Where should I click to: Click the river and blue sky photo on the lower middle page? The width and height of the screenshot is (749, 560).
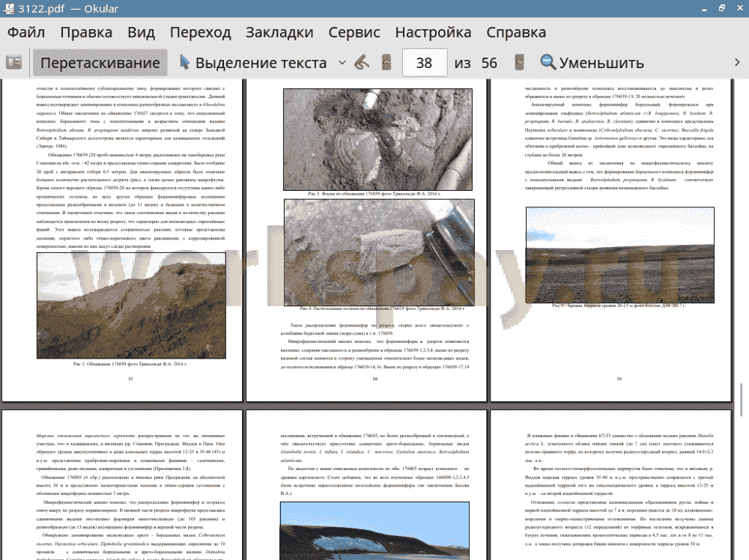click(x=374, y=530)
